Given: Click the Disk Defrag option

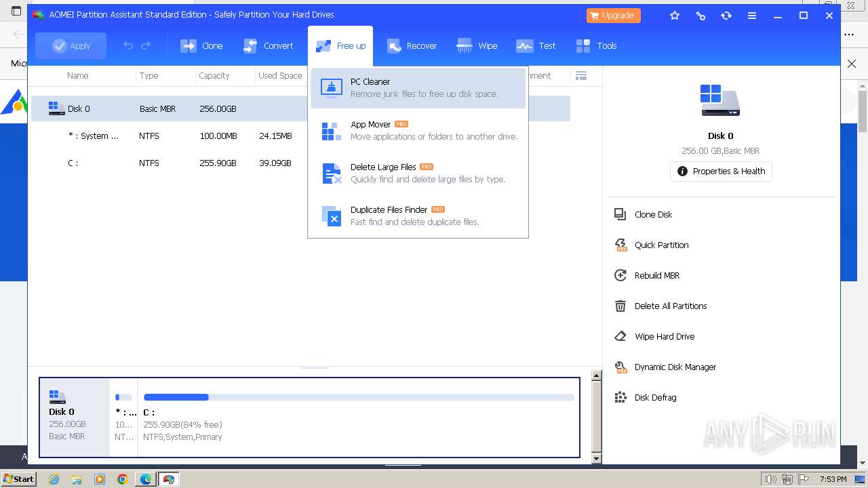Looking at the screenshot, I should 655,397.
